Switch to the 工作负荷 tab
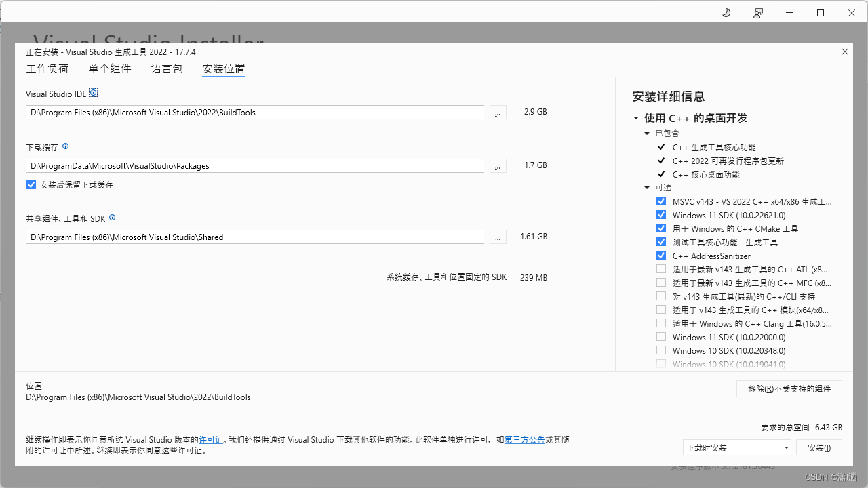Viewport: 868px width, 488px height. [47, 68]
